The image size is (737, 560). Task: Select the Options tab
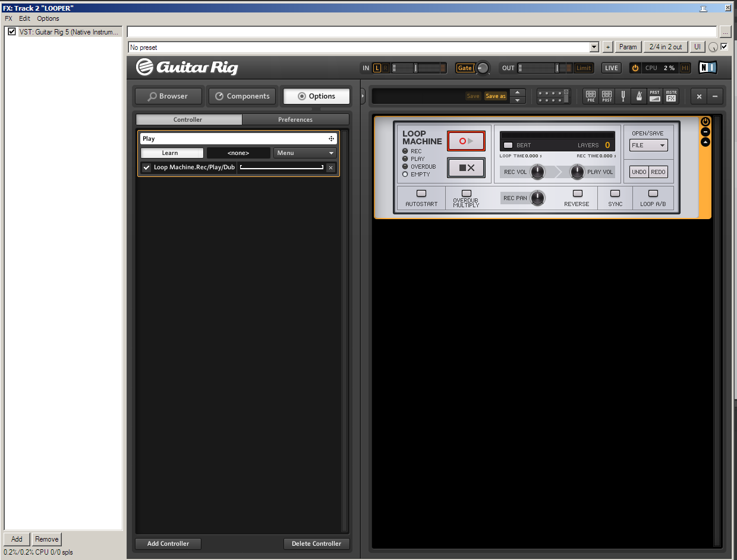coord(317,96)
